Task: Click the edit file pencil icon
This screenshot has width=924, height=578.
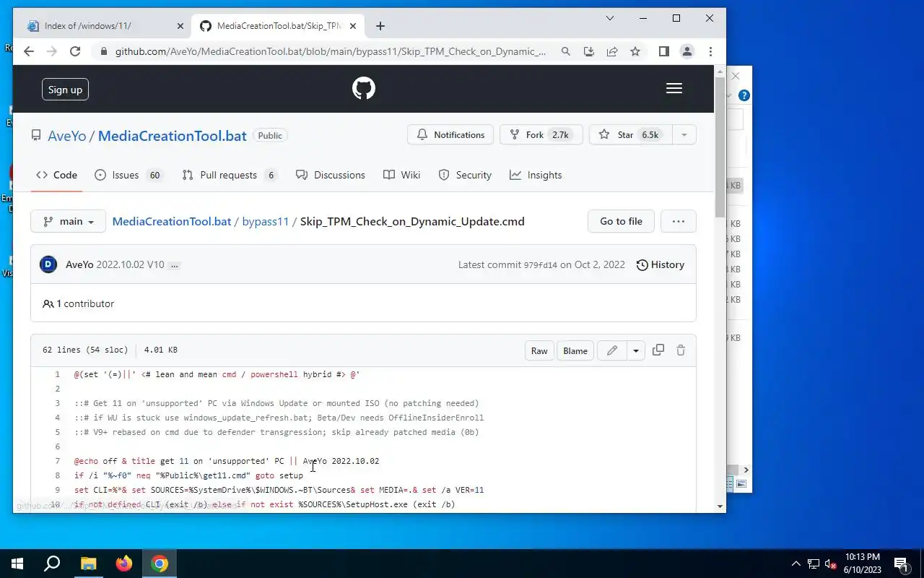Action: 612,350
